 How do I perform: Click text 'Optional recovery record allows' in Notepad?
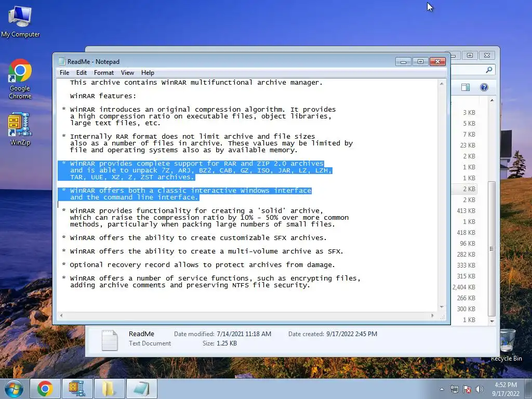[x=134, y=265]
